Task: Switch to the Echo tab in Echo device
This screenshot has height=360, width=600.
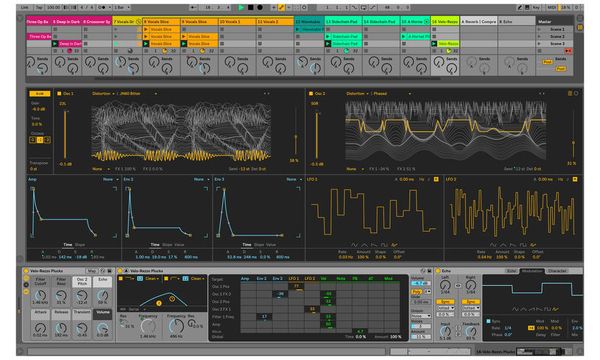Action: (x=512, y=271)
